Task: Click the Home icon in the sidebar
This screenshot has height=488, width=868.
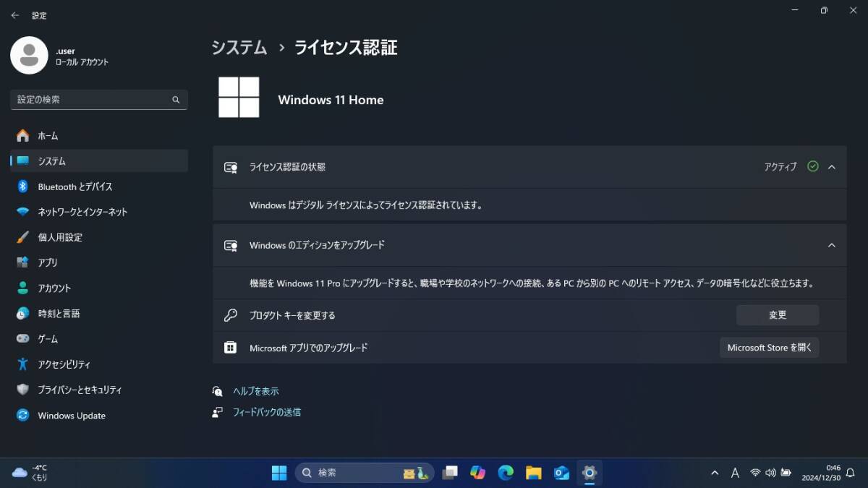Action: [x=23, y=136]
